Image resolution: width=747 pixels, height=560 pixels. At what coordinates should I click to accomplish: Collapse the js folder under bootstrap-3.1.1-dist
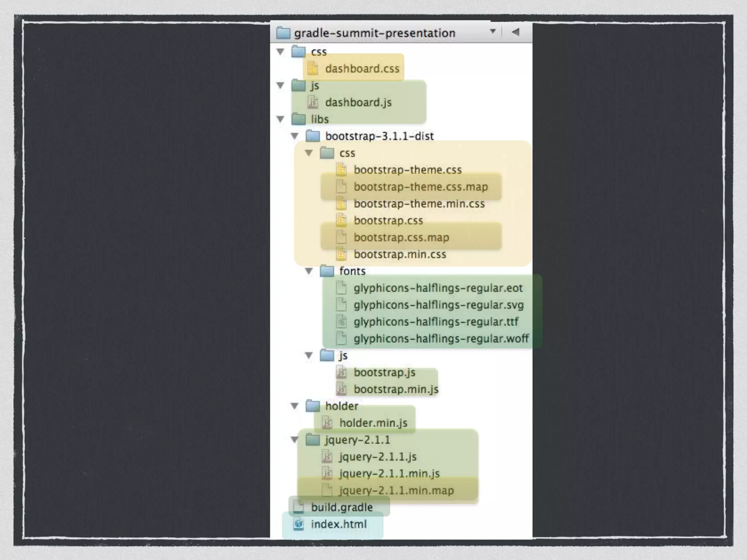[x=309, y=355]
